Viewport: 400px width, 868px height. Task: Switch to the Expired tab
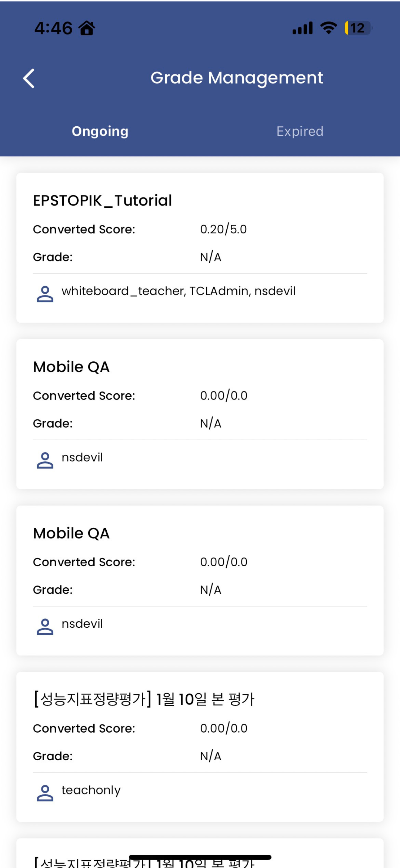tap(300, 131)
